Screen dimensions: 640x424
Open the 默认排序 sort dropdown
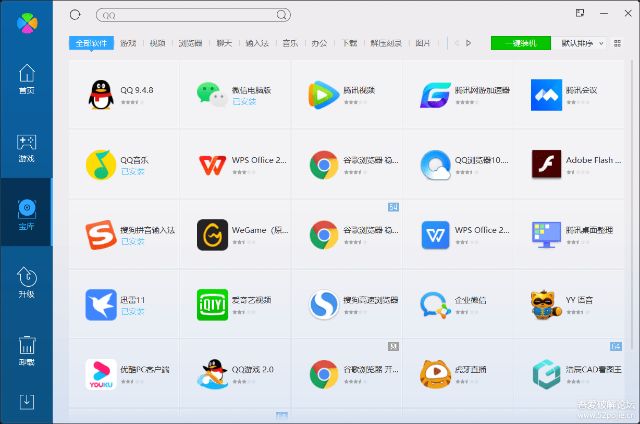582,43
